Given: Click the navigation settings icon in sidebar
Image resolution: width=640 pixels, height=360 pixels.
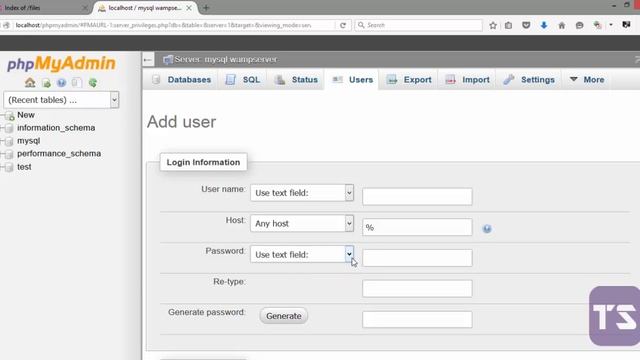Looking at the screenshot, I should (77, 83).
